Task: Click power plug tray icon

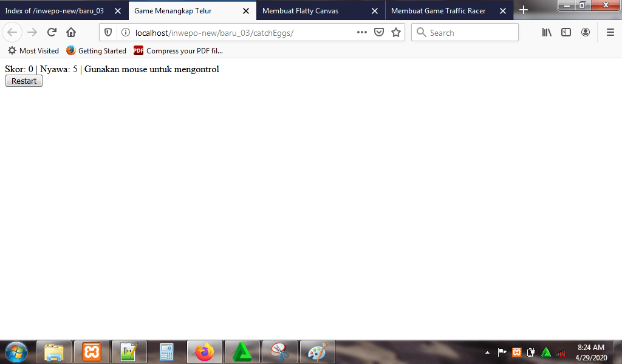Action: (531, 352)
